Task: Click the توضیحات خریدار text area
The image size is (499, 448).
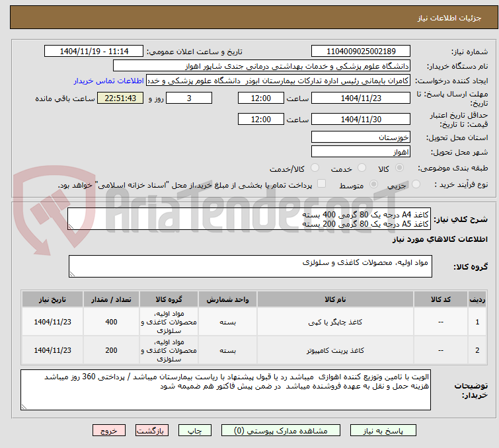Action: (x=225, y=390)
